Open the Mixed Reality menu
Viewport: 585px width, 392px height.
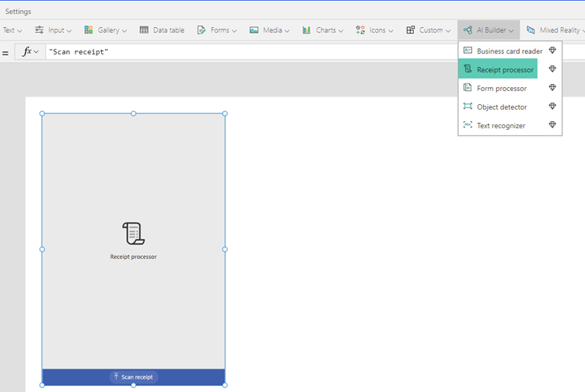click(x=555, y=30)
